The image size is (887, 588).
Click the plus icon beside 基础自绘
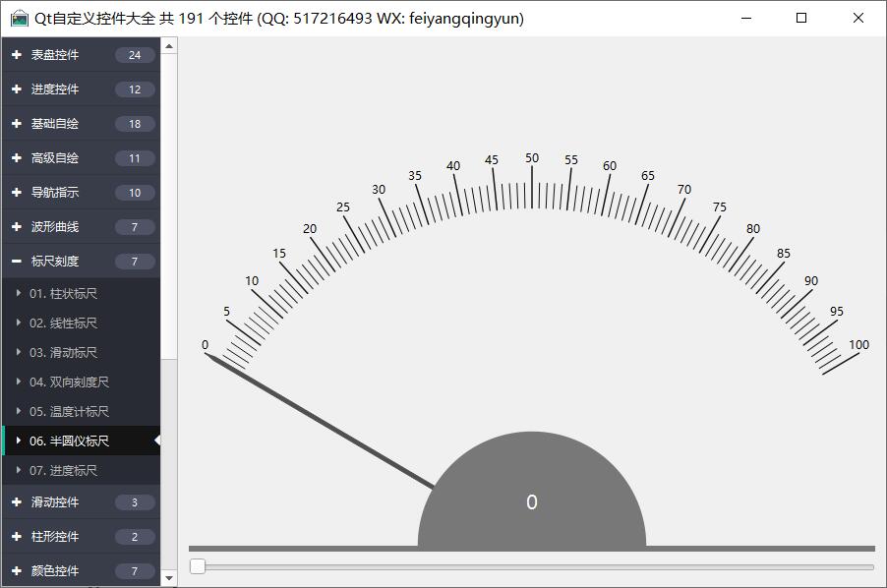[x=17, y=124]
